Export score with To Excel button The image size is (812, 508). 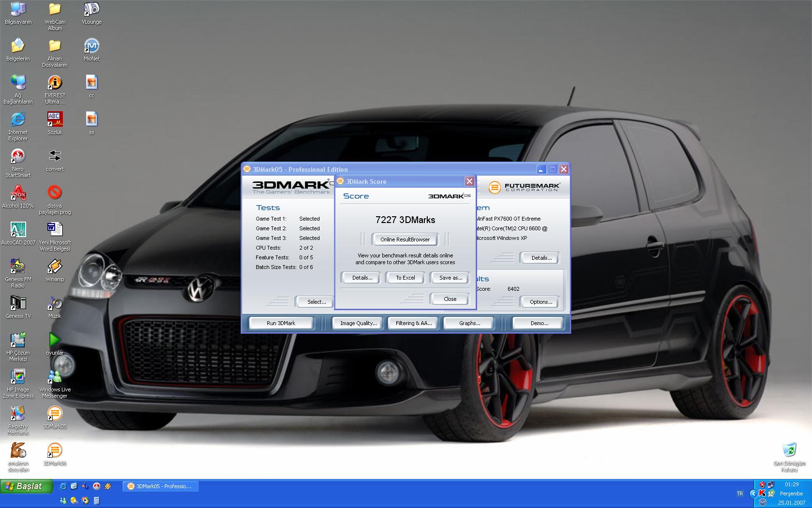(x=405, y=278)
